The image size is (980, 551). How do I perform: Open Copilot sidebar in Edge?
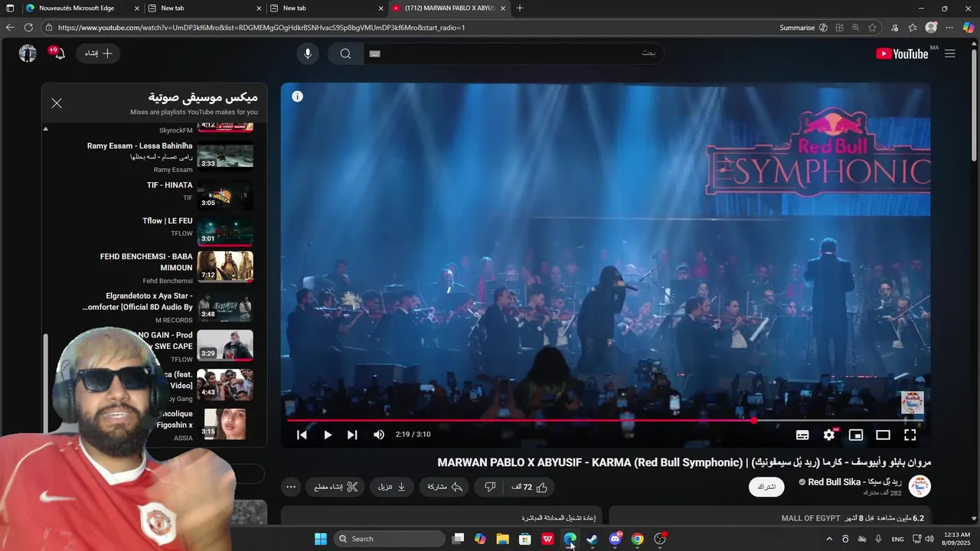click(x=969, y=28)
